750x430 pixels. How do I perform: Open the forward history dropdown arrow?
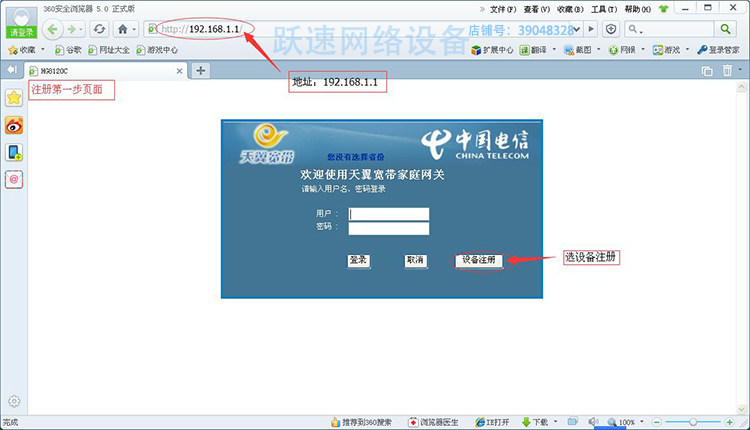[81, 30]
